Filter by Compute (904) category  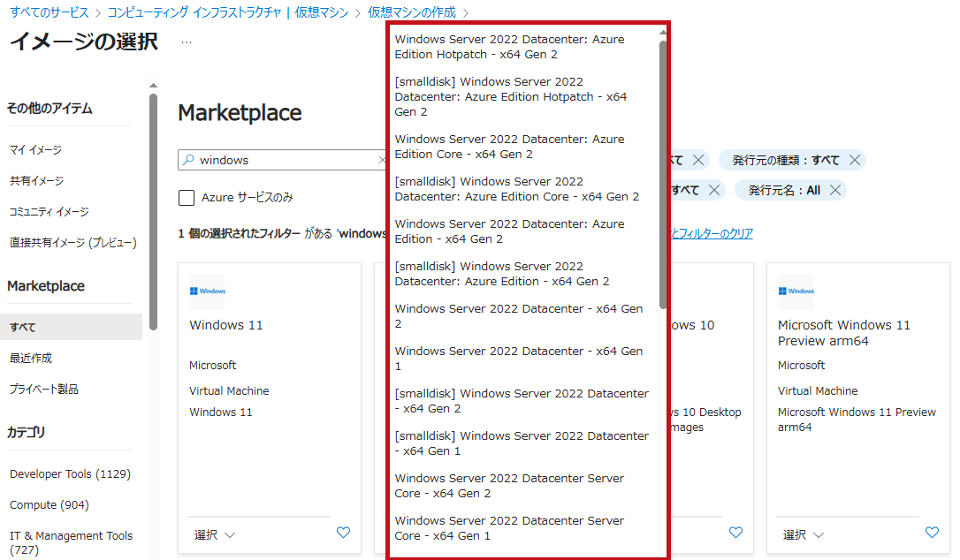coord(50,505)
